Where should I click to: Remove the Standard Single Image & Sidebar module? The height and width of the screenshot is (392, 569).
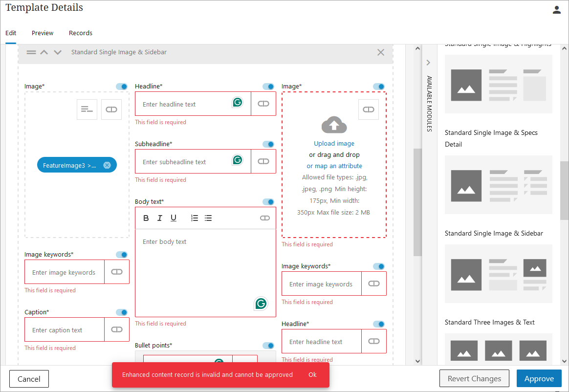(381, 52)
